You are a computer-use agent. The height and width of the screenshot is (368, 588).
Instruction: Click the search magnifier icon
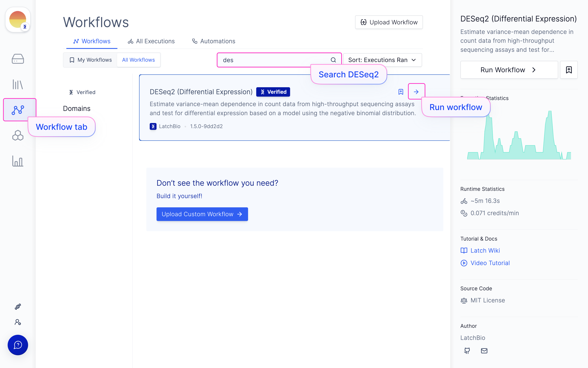[333, 60]
